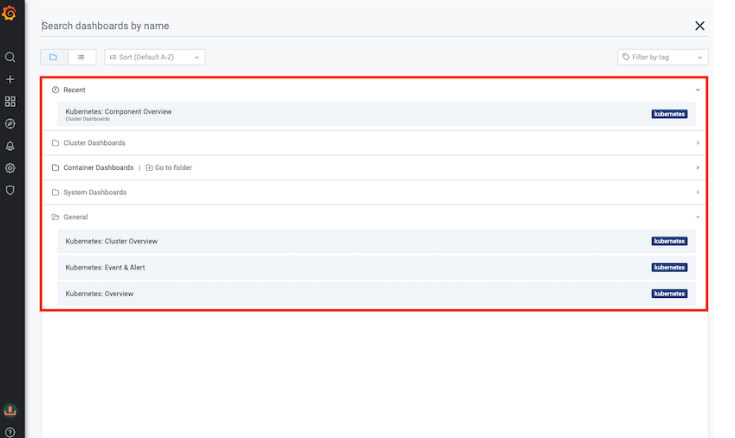Switch to folder view layout

coord(54,57)
